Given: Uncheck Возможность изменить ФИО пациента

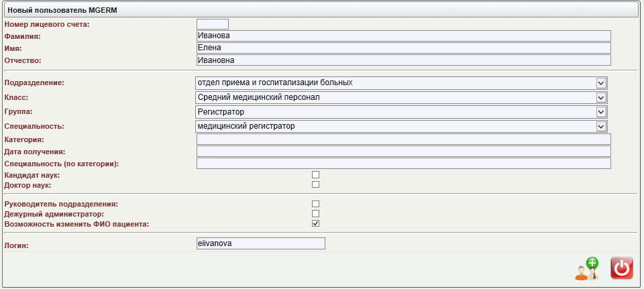Looking at the screenshot, I should (315, 223).
